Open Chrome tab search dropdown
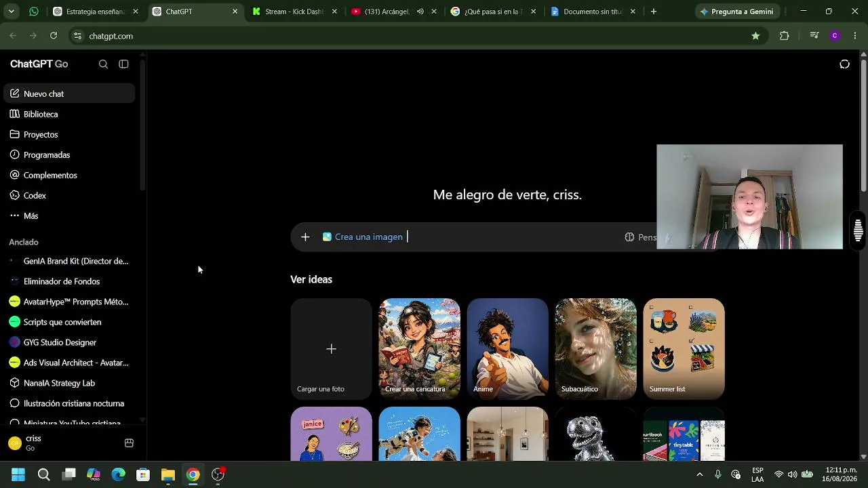The height and width of the screenshot is (488, 868). [11, 12]
